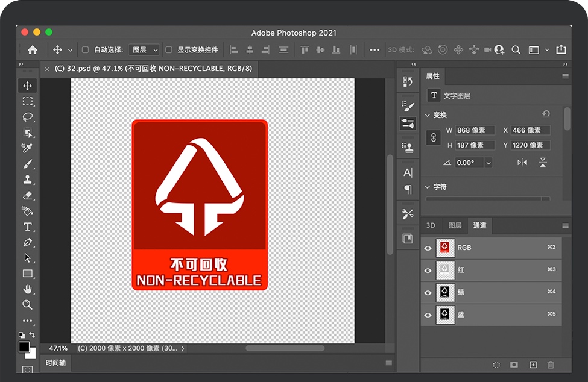Enable the 自动选择 checkbox
588x382 pixels.
coord(85,50)
